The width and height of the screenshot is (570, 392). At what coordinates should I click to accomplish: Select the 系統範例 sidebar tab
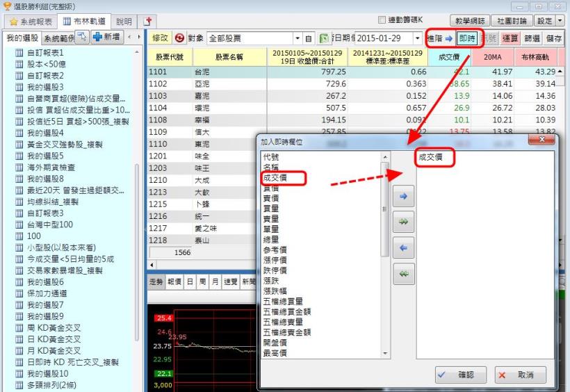(59, 38)
